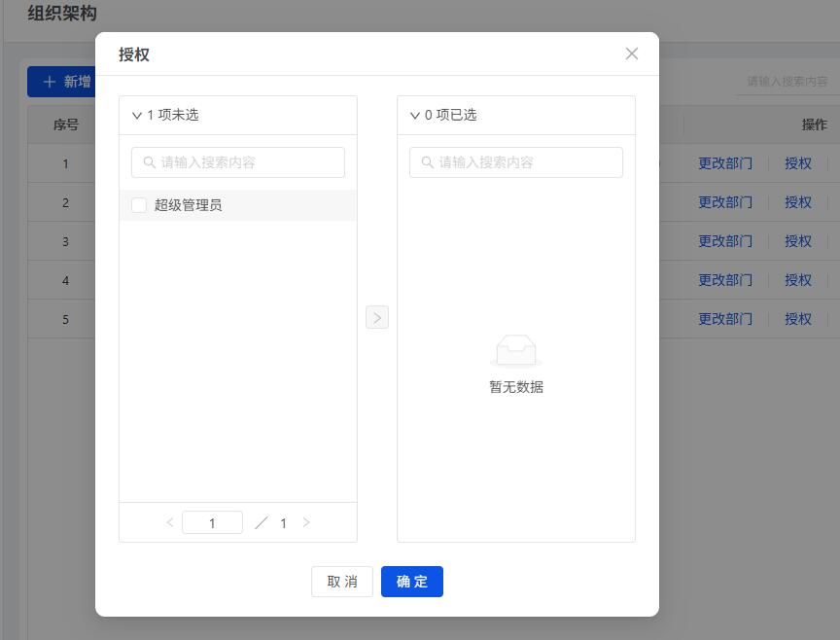Click 更改部门 link in row 3

725,241
